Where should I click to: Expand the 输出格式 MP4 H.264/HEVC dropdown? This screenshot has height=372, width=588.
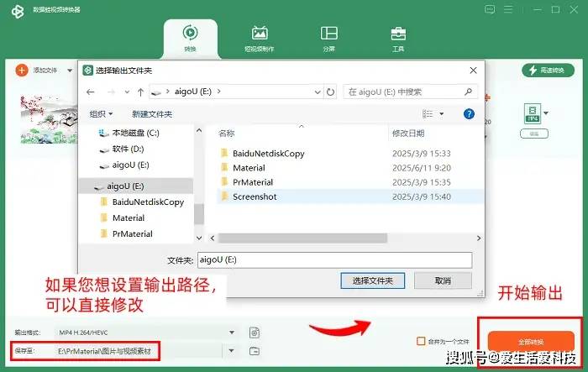click(x=231, y=333)
